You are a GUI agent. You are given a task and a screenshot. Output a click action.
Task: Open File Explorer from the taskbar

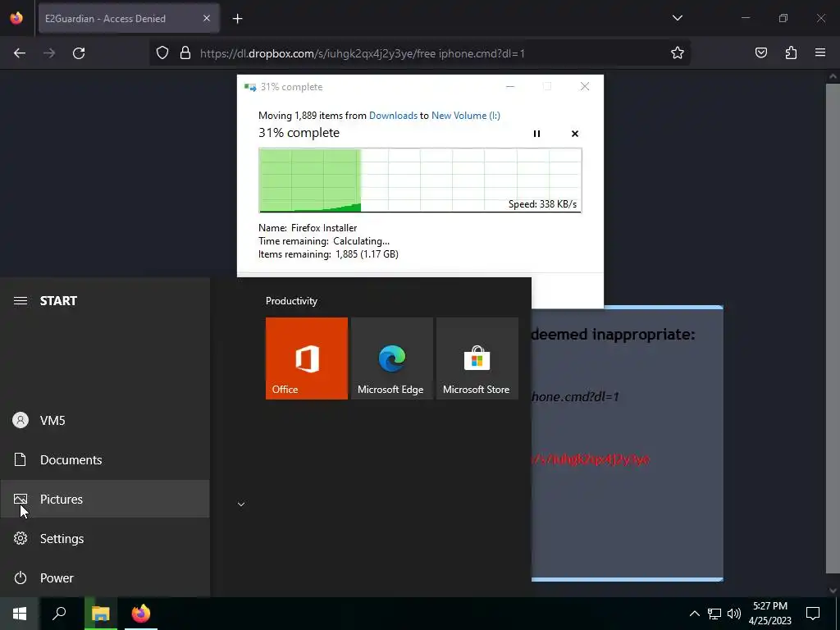(100, 614)
